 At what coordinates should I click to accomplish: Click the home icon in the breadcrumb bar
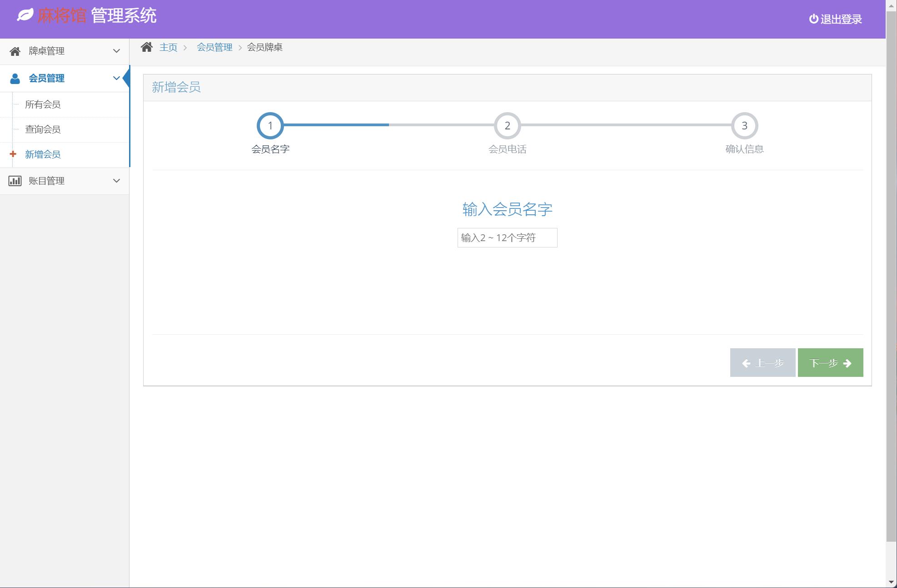[147, 47]
